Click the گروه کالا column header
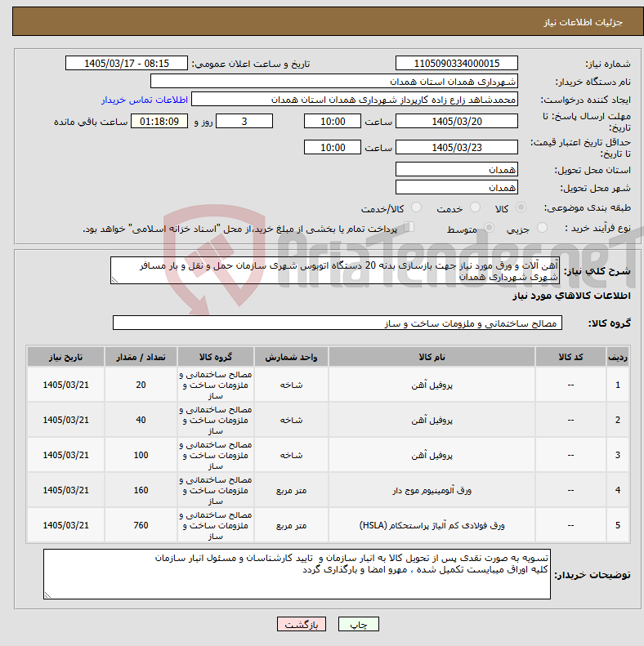The height and width of the screenshot is (646, 644). click(x=216, y=357)
